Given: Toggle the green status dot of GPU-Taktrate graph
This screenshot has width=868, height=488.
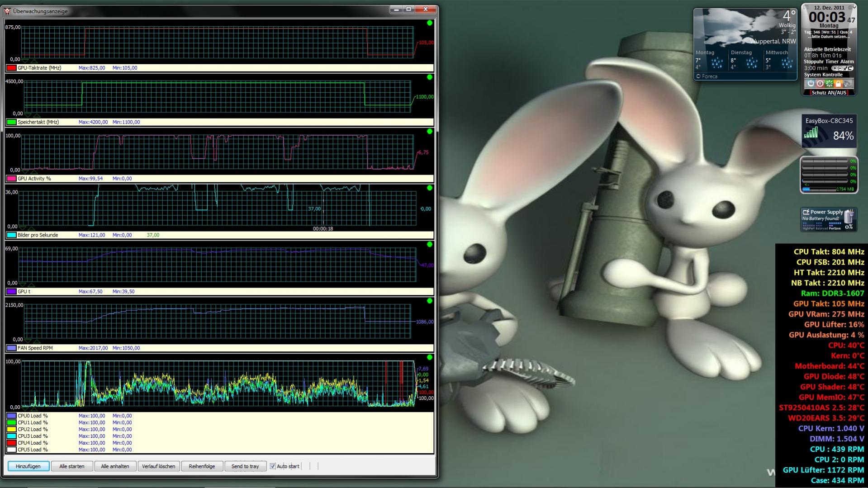Looking at the screenshot, I should (x=429, y=23).
